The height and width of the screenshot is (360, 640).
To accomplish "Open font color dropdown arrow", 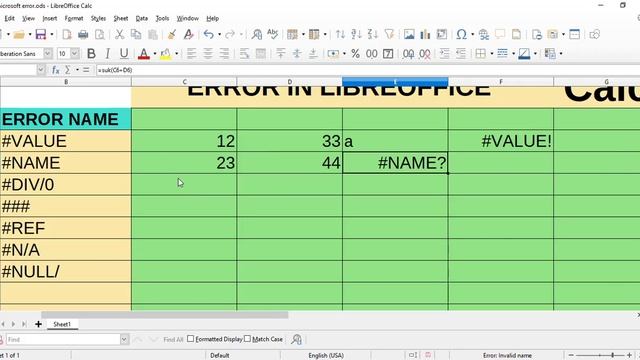I will point(155,54).
